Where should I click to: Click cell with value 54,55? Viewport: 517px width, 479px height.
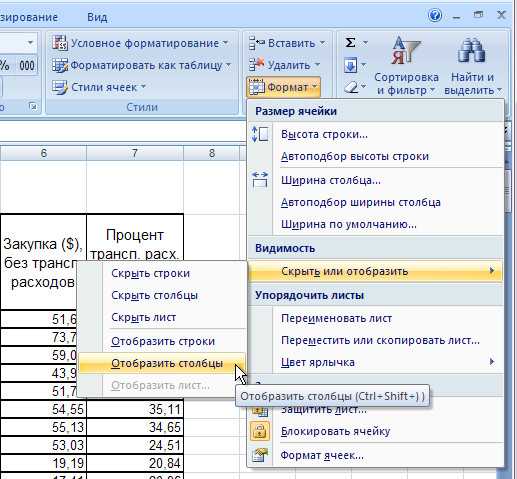(x=43, y=409)
